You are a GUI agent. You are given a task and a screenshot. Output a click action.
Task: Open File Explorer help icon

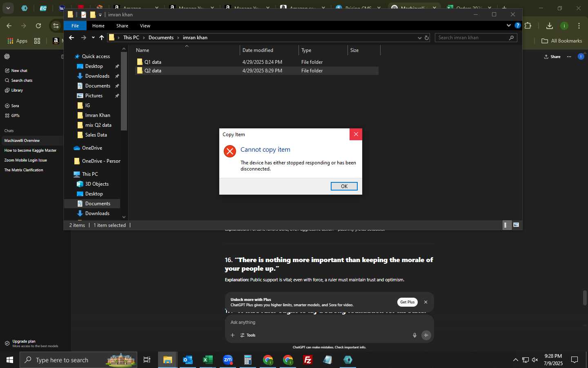point(517,25)
